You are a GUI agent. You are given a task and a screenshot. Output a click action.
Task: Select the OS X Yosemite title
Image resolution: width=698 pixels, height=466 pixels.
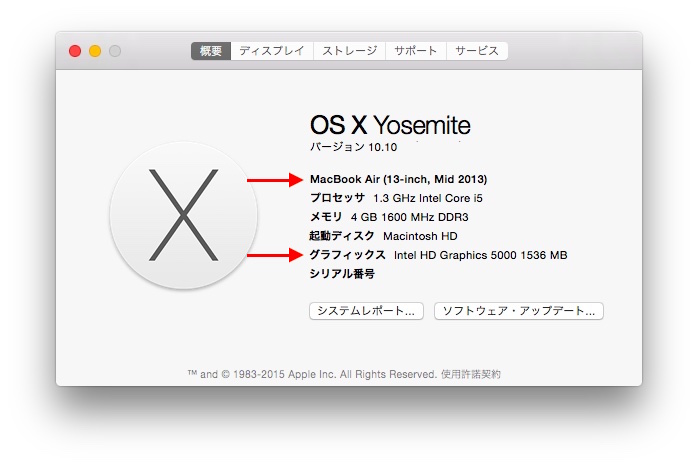[x=390, y=125]
